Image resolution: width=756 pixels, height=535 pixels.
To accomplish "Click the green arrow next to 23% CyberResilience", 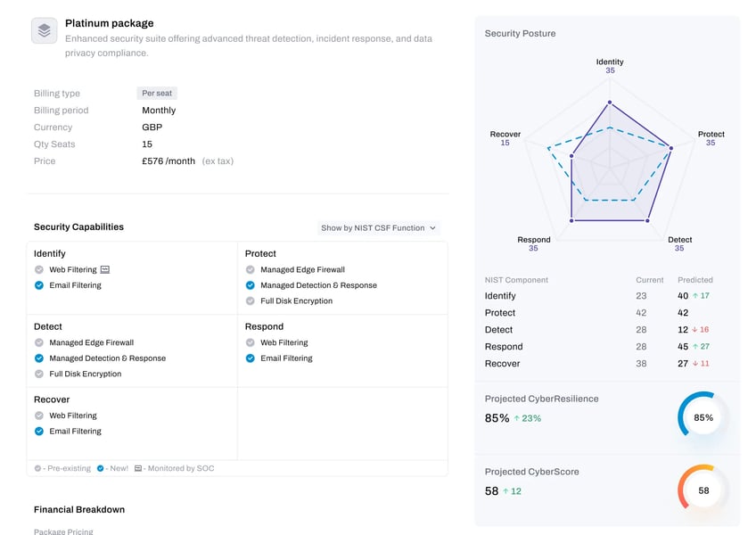I will point(516,418).
